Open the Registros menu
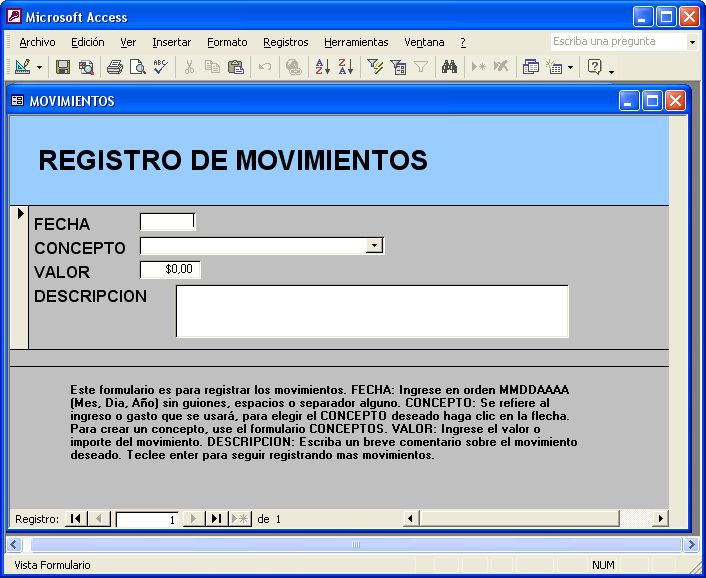This screenshot has height=578, width=706. coord(285,42)
